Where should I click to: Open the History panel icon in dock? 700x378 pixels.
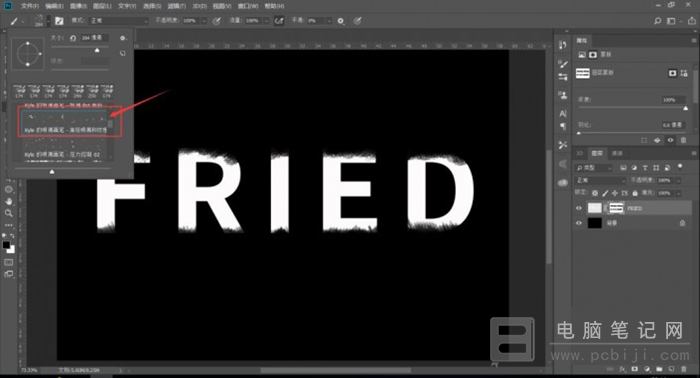coord(562,45)
